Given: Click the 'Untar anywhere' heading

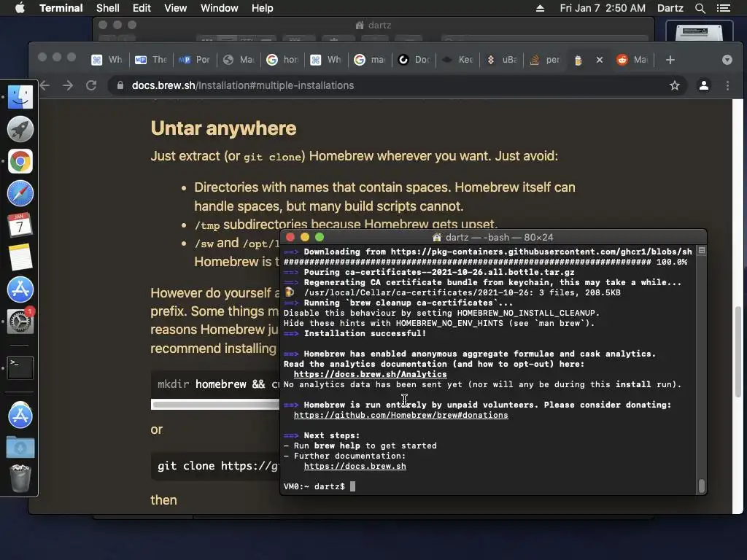Looking at the screenshot, I should point(223,128).
